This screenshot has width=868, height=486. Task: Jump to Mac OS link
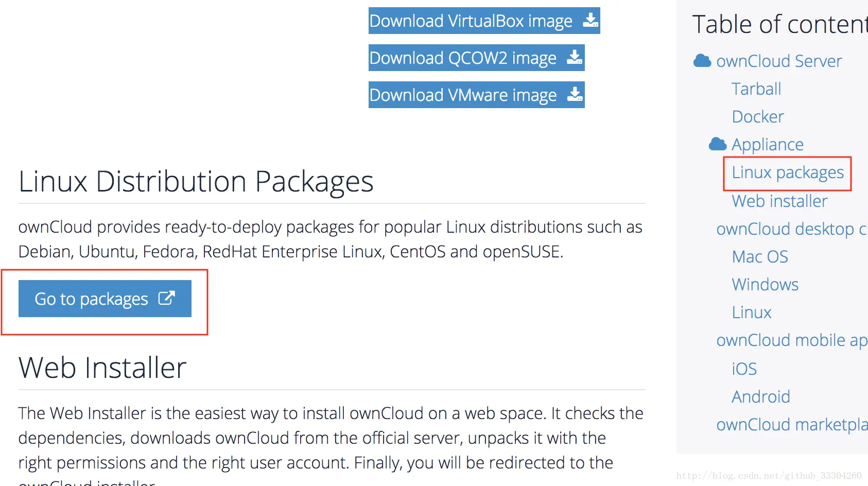tap(760, 256)
